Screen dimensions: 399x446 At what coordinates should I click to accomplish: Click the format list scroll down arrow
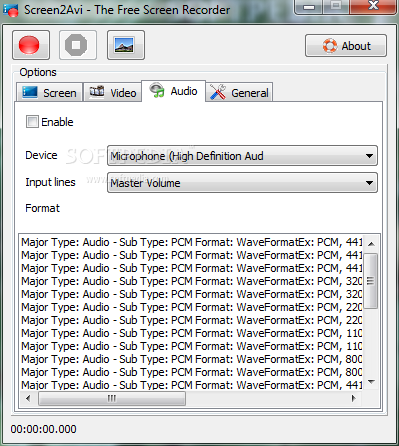[371, 382]
